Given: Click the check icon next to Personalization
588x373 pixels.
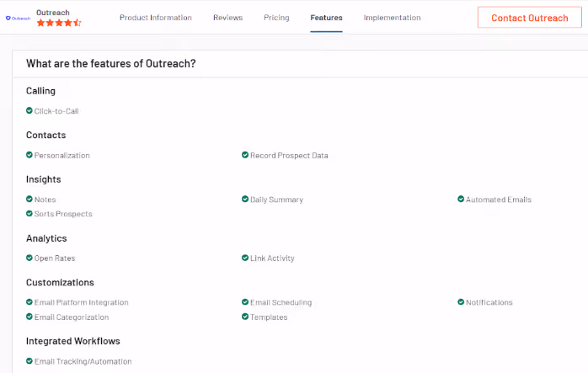Looking at the screenshot, I should pyautogui.click(x=29, y=155).
